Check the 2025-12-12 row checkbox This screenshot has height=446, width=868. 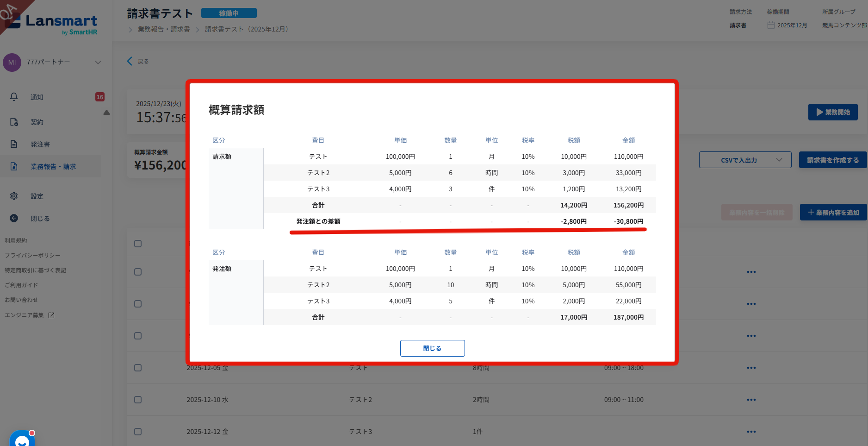[138, 432]
